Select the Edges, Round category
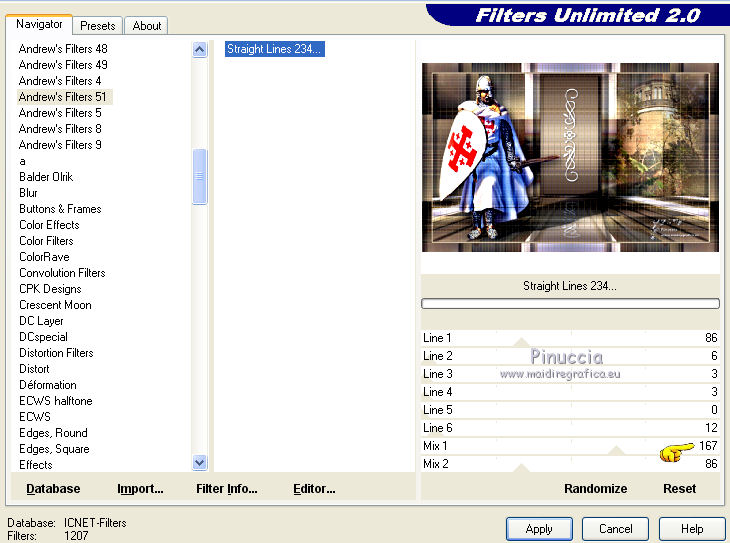The height and width of the screenshot is (543, 730). click(54, 433)
